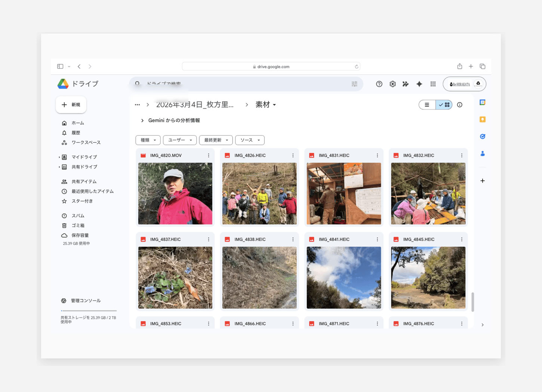Open the 最終更新 filter dropdown
This screenshot has height=392, width=542.
pos(216,140)
